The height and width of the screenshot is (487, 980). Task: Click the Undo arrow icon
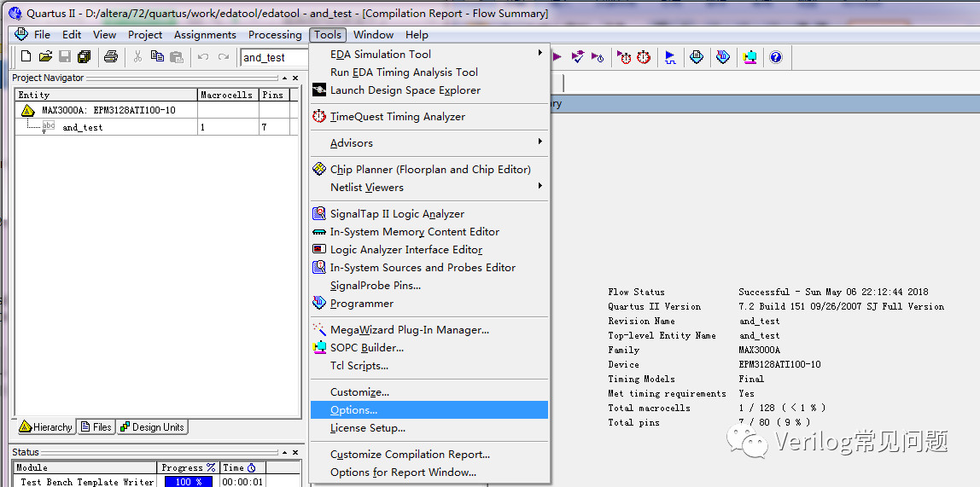203,57
